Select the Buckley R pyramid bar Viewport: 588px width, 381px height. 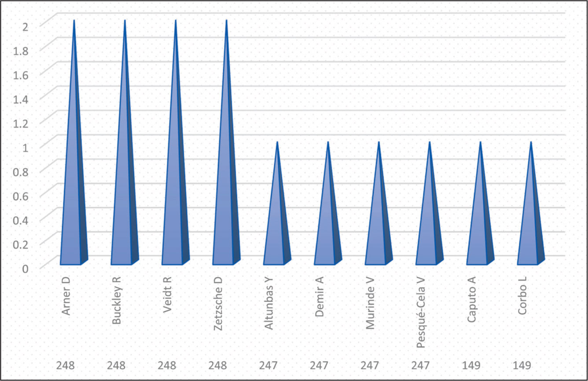pyautogui.click(x=125, y=142)
